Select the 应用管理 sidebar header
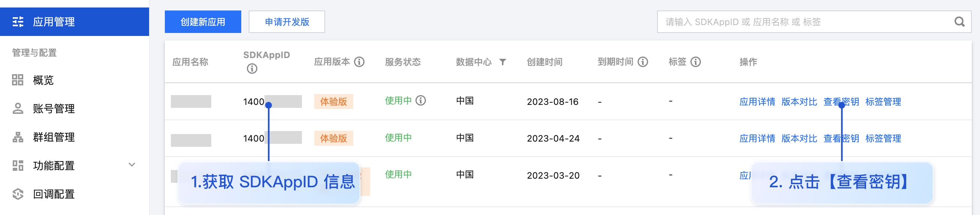 53,22
